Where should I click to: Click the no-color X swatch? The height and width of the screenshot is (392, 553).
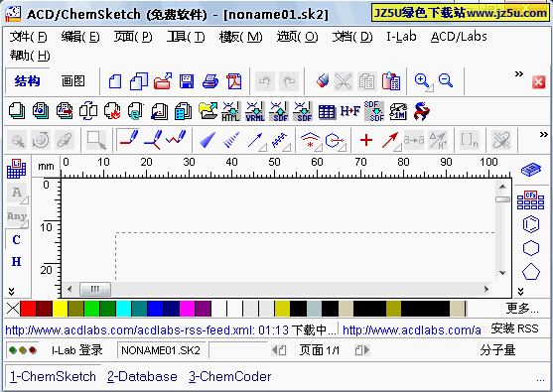point(13,309)
